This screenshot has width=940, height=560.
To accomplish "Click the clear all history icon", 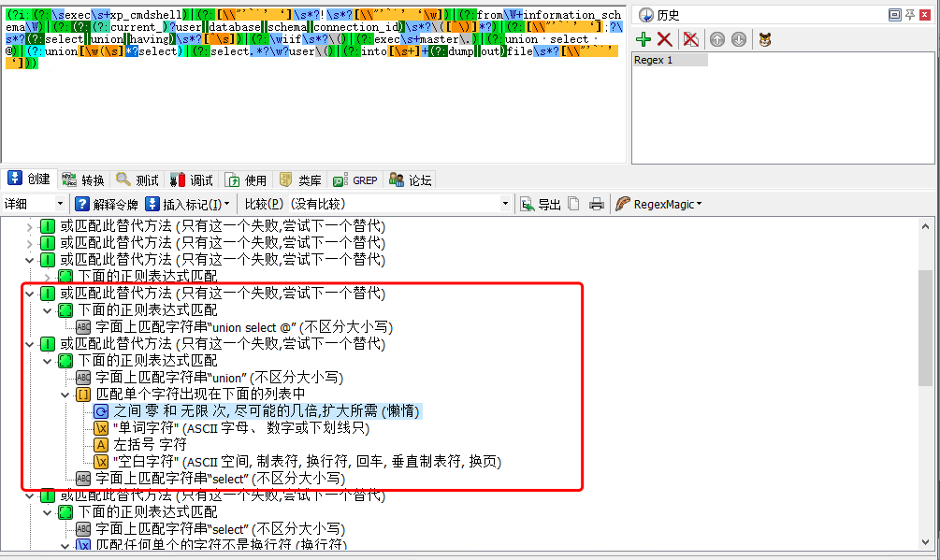I will (x=690, y=39).
